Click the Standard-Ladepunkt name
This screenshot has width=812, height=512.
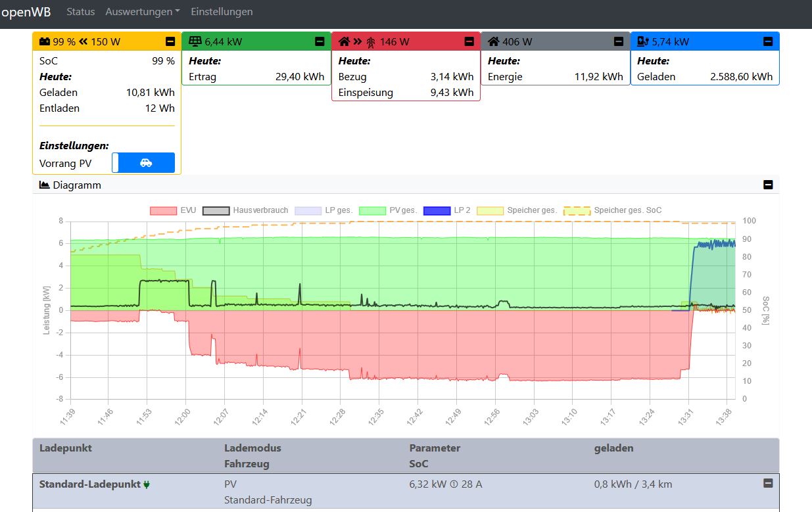coord(89,484)
